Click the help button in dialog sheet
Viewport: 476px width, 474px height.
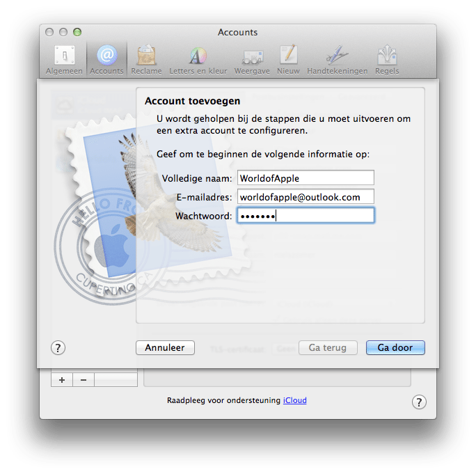(58, 347)
